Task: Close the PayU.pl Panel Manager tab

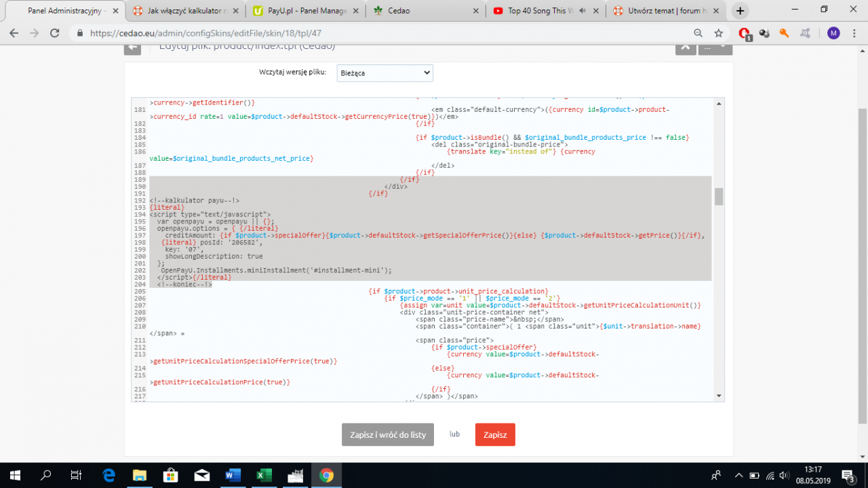Action: pyautogui.click(x=356, y=11)
